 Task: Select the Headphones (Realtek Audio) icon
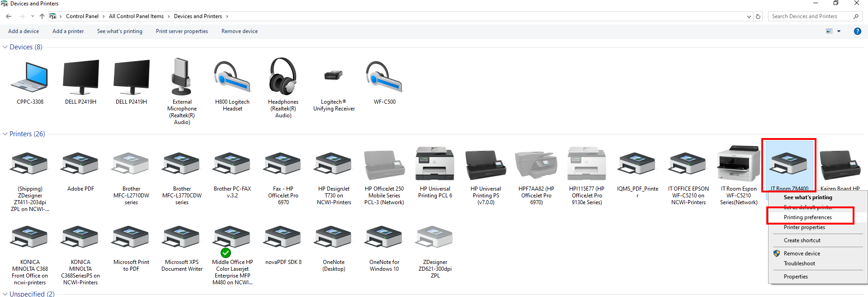[x=283, y=77]
